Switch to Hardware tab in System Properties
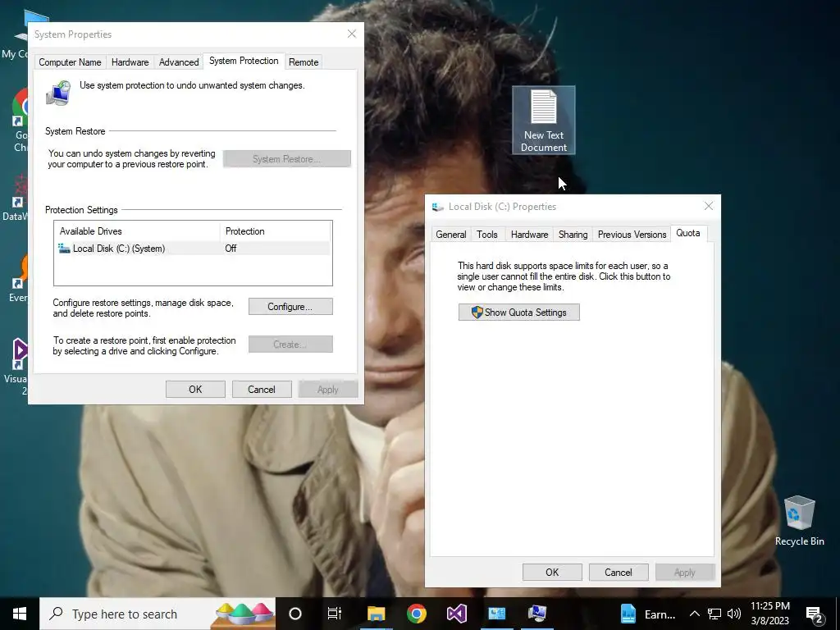 pos(130,62)
